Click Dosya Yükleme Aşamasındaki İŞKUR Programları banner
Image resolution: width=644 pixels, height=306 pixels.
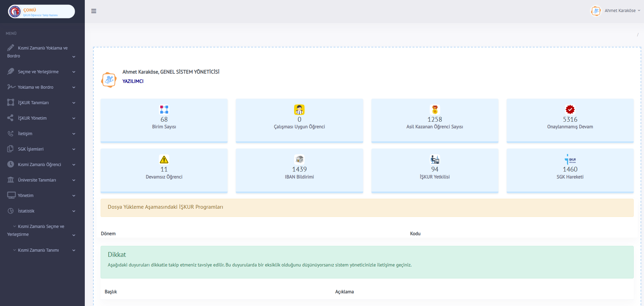[367, 208]
